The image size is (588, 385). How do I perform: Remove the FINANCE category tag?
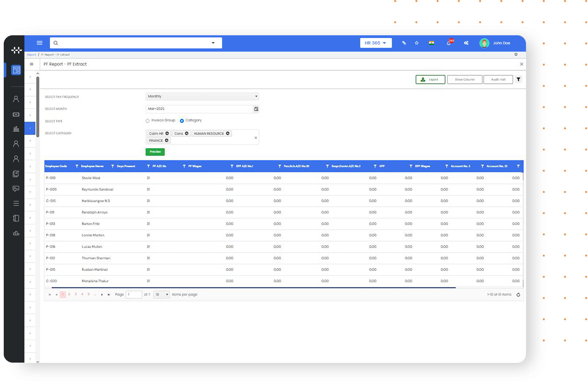(x=167, y=140)
